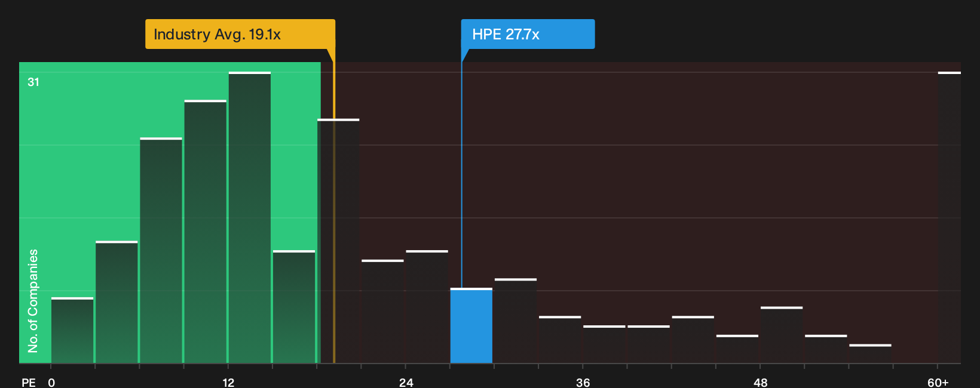Click the taller dark bar above x-axis label 48
Viewport: 980px width, 388px height.
[782, 335]
